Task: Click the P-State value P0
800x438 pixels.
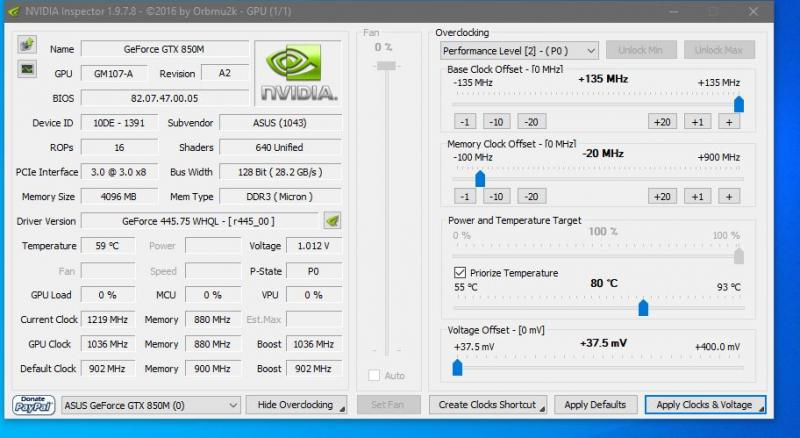Action: 314,271
